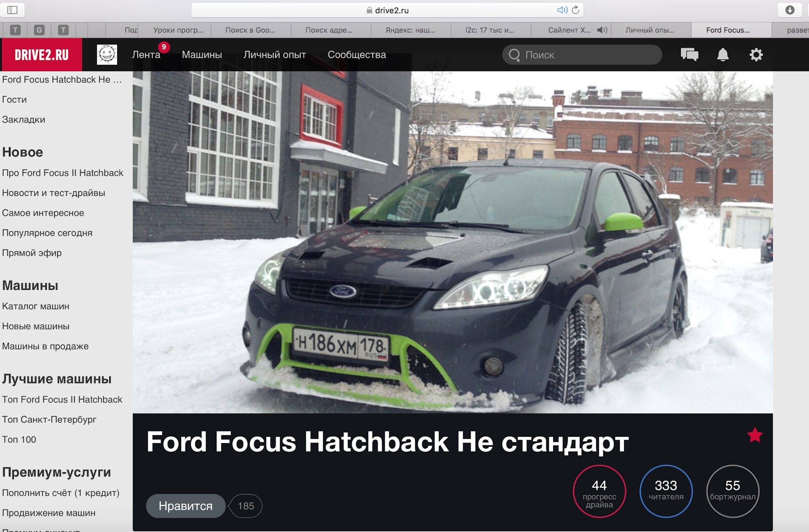
Task: Open Продвижение машин link
Action: click(49, 513)
